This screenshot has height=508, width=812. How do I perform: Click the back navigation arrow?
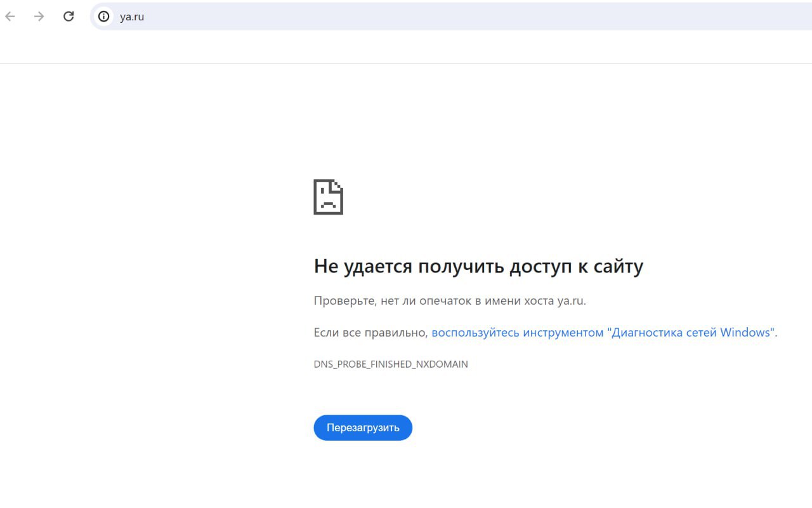10,17
